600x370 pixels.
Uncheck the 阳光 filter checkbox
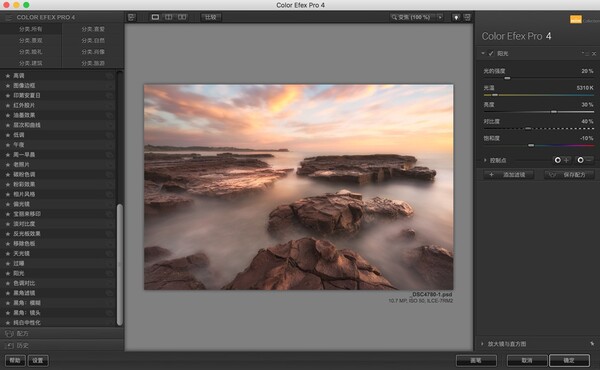(491, 54)
